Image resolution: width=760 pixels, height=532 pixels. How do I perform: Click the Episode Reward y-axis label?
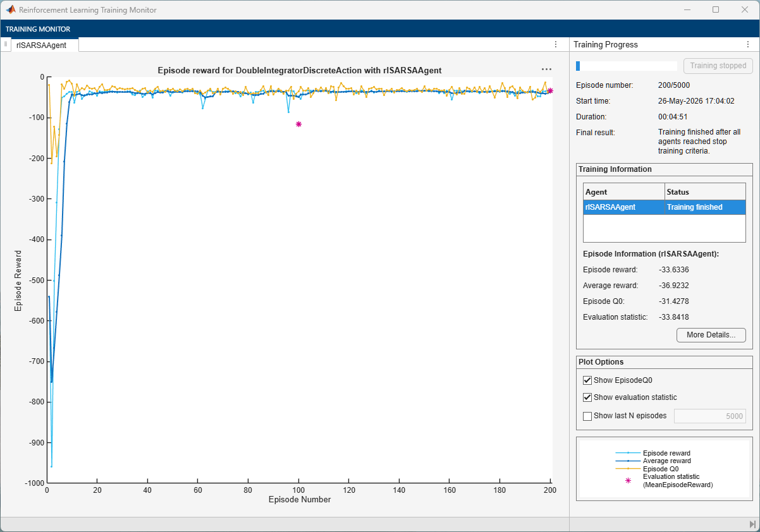(x=18, y=280)
